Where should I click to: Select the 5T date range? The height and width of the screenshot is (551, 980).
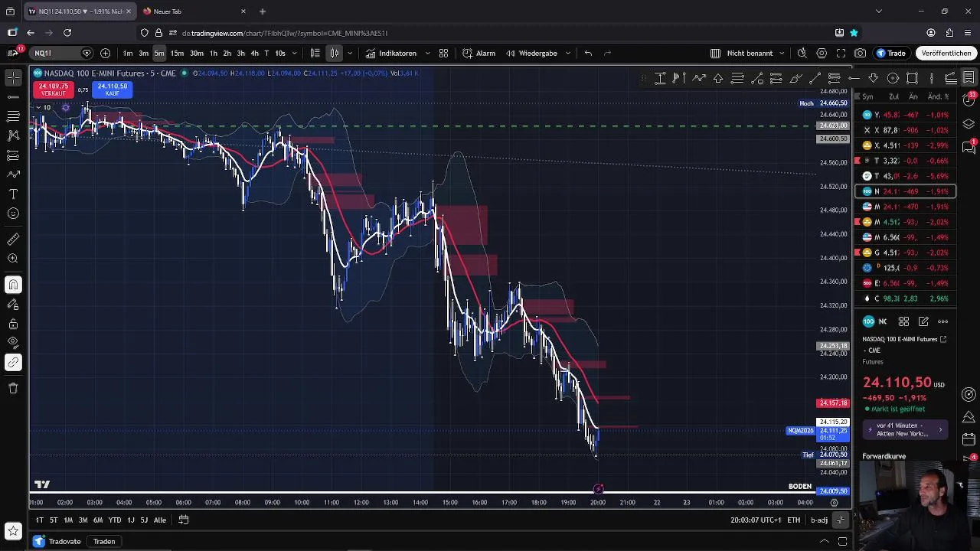(x=54, y=520)
